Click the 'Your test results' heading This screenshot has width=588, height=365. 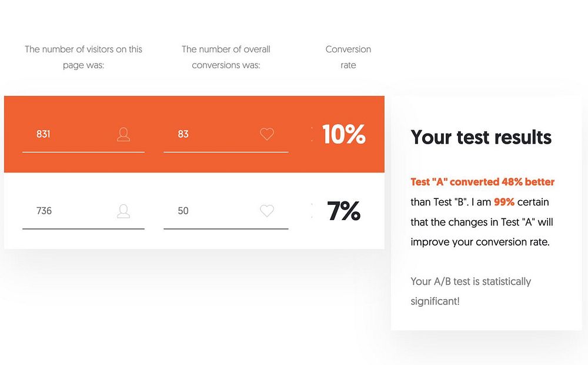click(x=481, y=137)
